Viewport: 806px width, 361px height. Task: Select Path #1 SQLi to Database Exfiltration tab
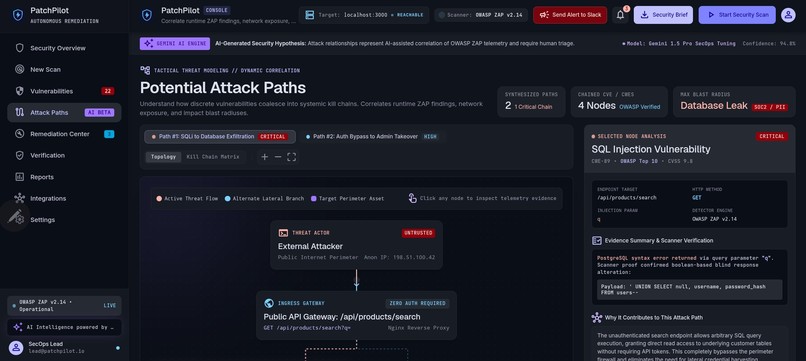(220, 137)
